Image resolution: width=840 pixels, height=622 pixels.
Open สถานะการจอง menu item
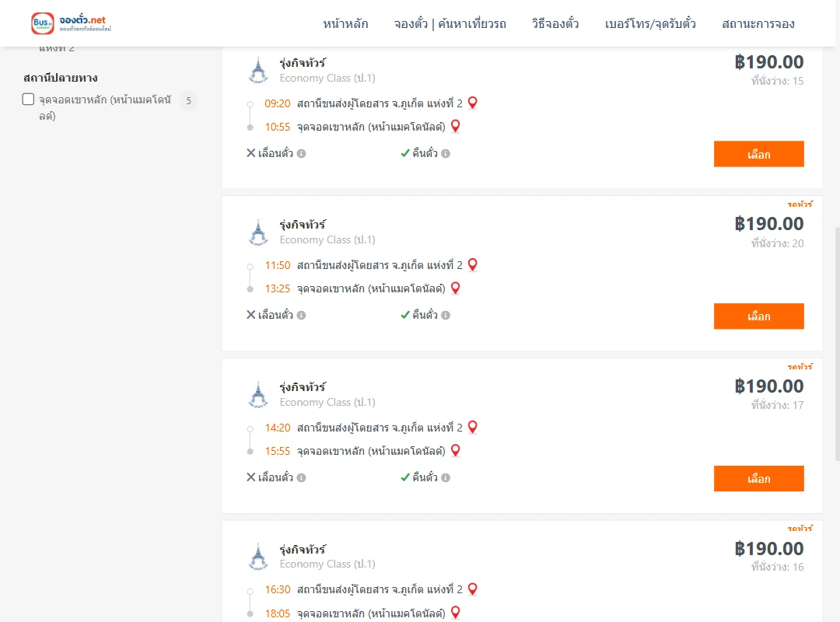(758, 23)
